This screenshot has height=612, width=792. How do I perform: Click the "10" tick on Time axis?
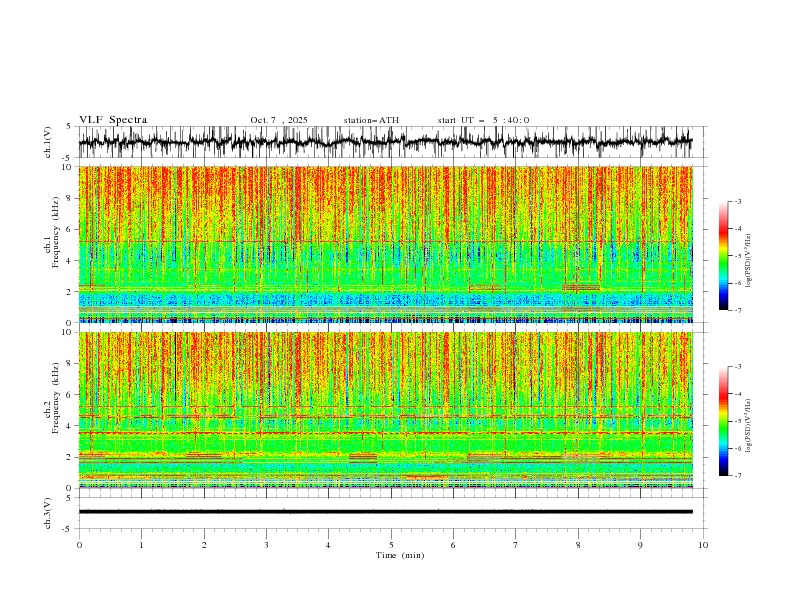(703, 545)
